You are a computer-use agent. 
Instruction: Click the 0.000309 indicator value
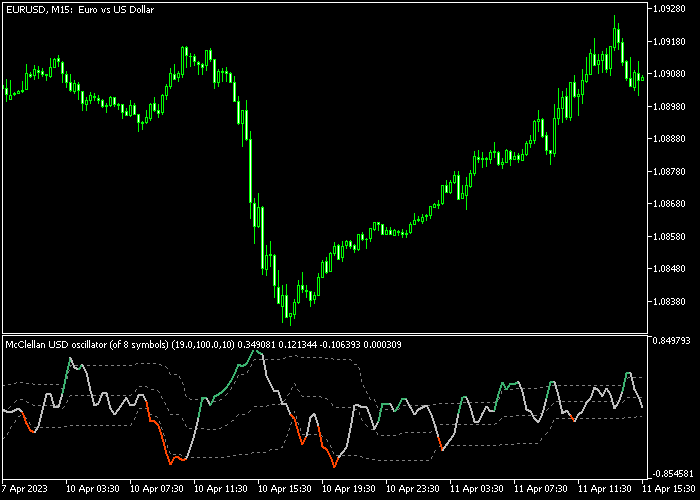pyautogui.click(x=383, y=345)
